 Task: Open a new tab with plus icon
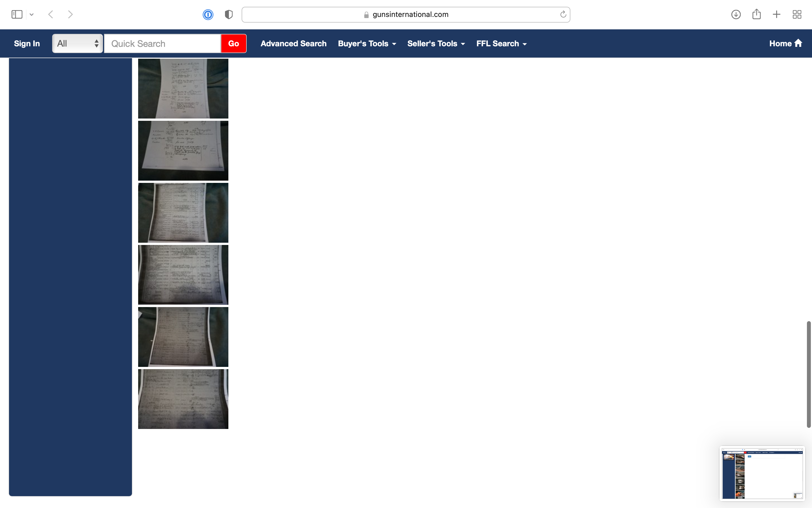(776, 14)
